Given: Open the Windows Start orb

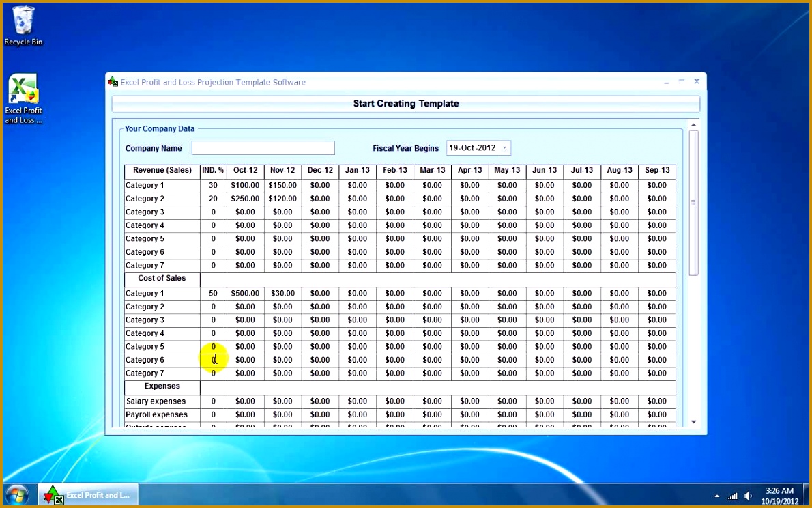Looking at the screenshot, I should point(16,495).
